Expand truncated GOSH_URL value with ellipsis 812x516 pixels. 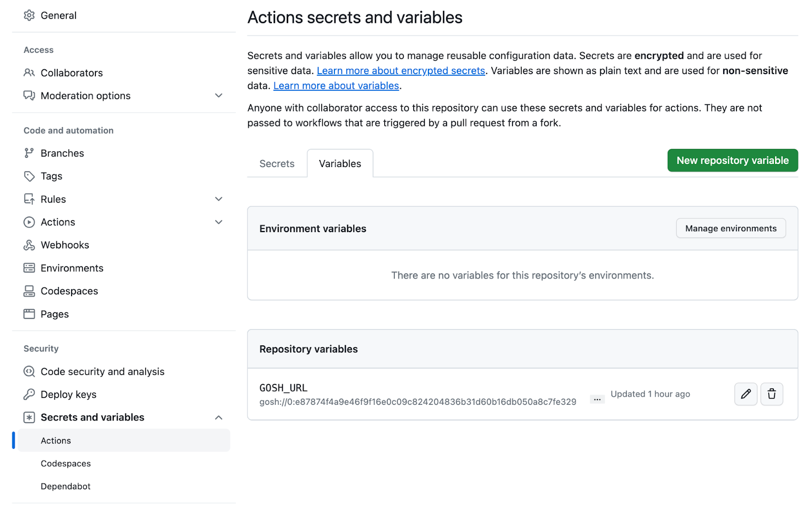tap(597, 400)
